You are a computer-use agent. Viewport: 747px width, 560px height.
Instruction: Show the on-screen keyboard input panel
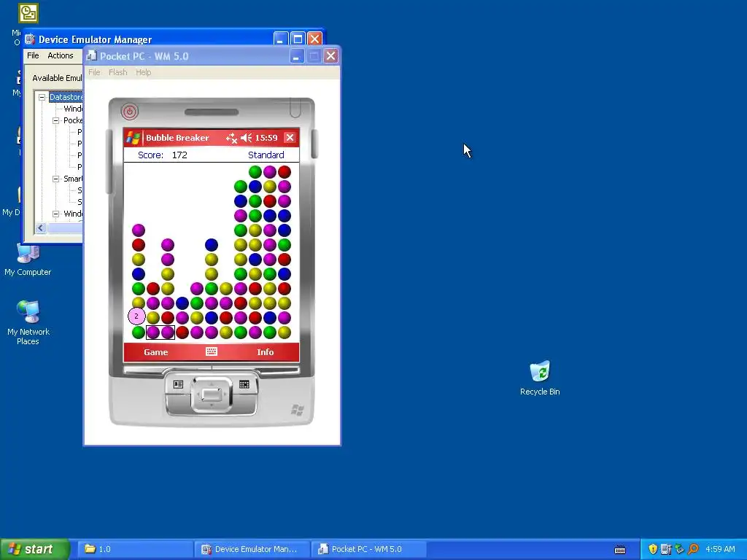(212, 351)
